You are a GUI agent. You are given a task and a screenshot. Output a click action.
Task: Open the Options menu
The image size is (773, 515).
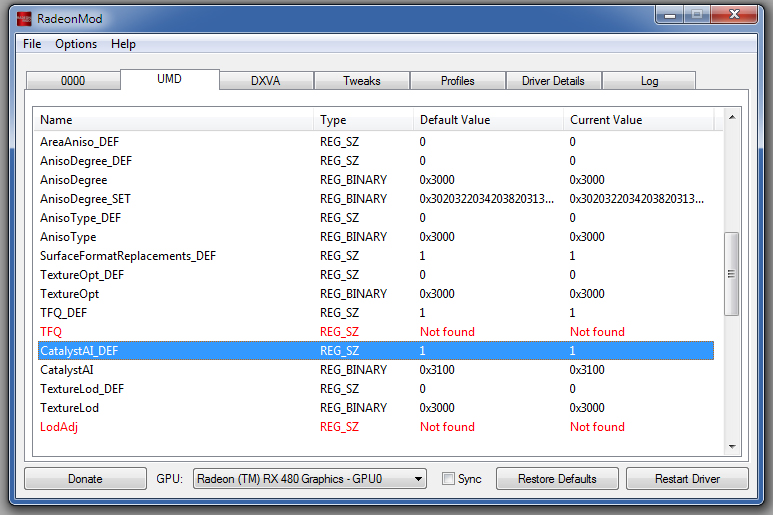pos(76,44)
